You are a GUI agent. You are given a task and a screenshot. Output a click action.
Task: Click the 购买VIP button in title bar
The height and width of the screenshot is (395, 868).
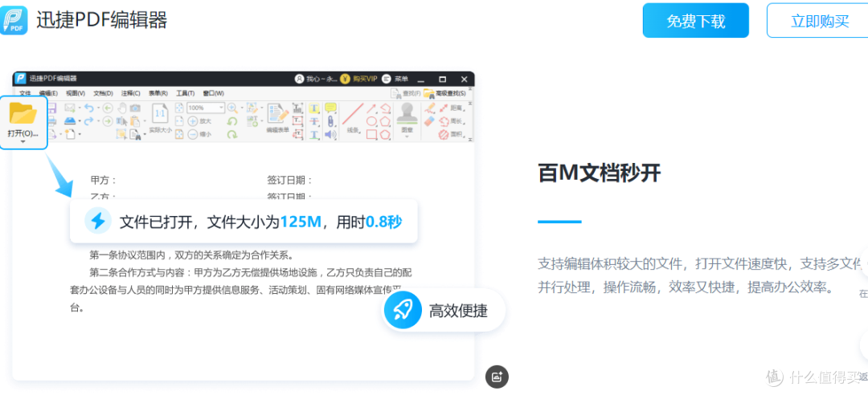tap(358, 79)
